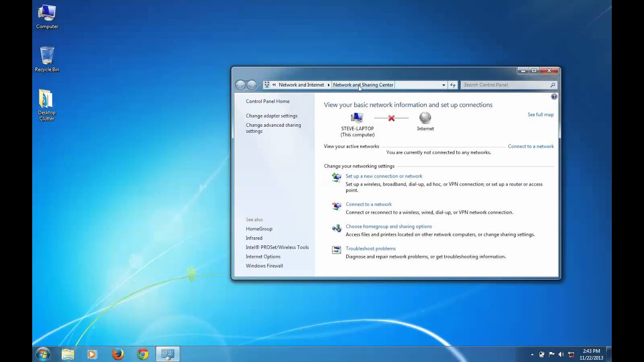Open Set up a new connection or network
The width and height of the screenshot is (644, 362).
384,176
